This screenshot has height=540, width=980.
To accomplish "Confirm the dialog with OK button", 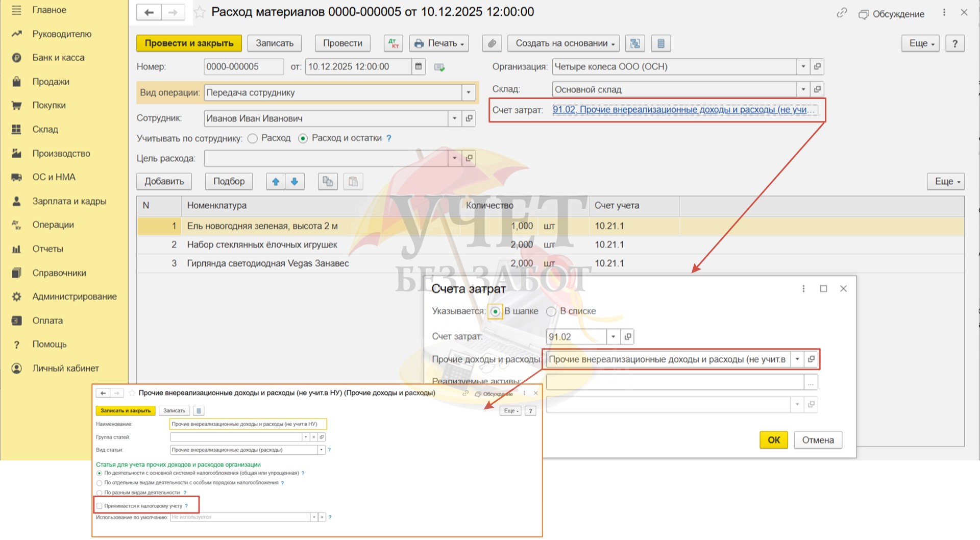I will pos(773,440).
